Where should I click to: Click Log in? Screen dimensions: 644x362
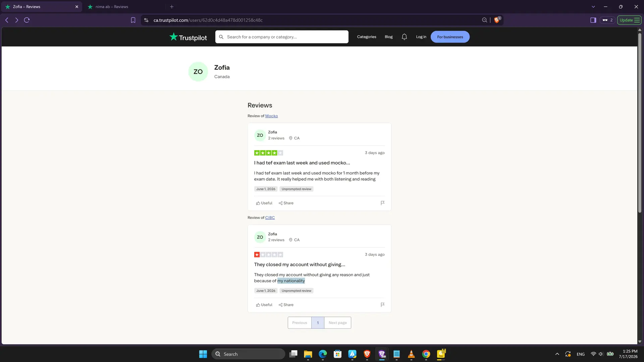pyautogui.click(x=421, y=37)
